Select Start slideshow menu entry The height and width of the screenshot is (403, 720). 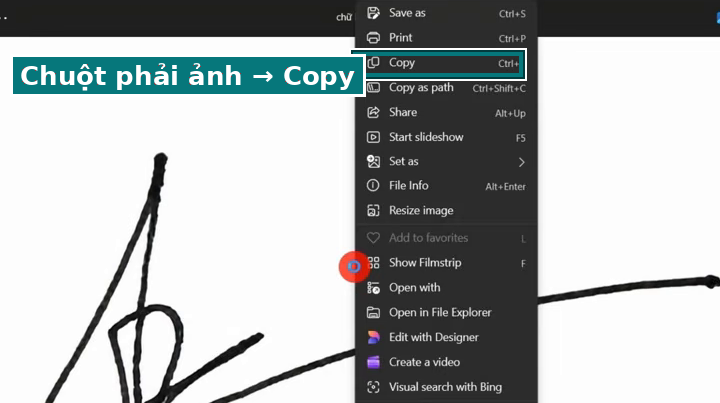(x=446, y=137)
